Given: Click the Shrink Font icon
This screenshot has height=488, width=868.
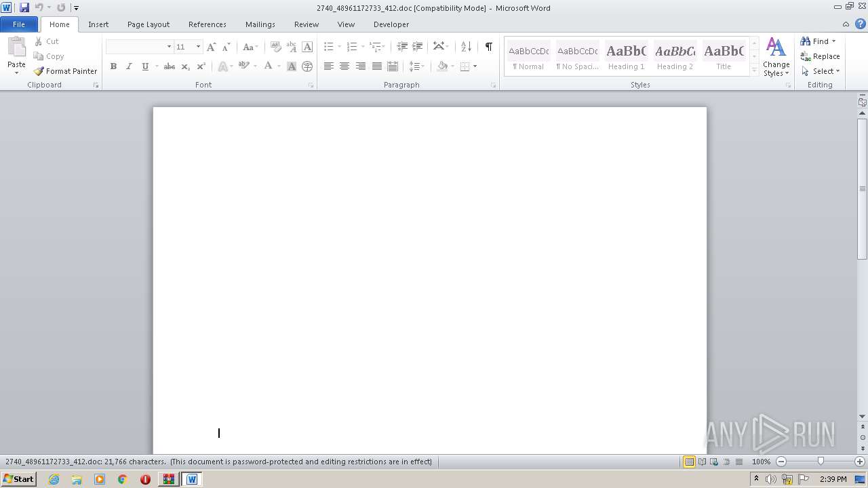Looking at the screenshot, I should click(226, 47).
